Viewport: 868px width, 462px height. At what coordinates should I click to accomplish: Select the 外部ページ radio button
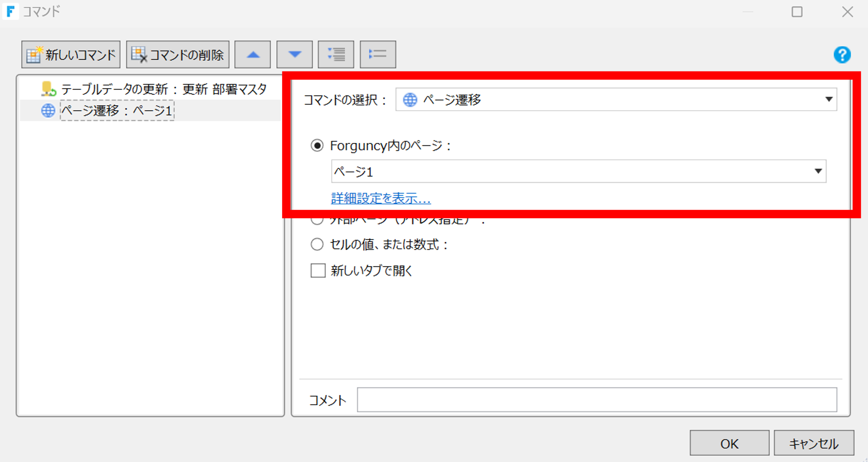pyautogui.click(x=317, y=221)
